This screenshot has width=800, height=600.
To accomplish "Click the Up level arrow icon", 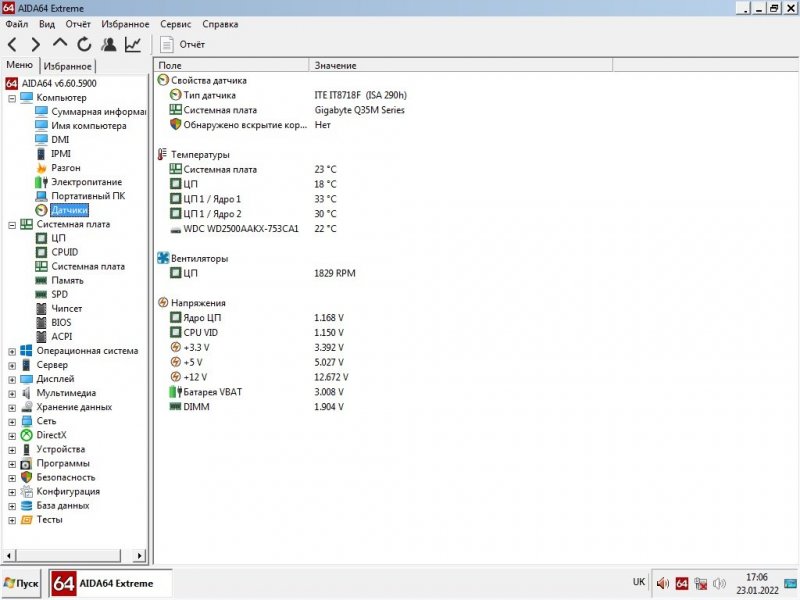I will [x=60, y=44].
